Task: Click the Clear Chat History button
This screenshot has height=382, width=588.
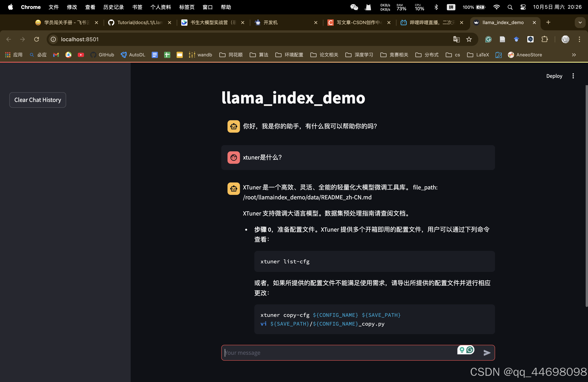Action: click(x=38, y=100)
